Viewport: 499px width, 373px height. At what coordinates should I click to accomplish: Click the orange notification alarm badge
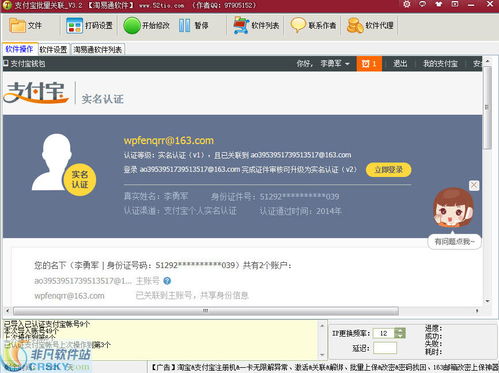pyautogui.click(x=369, y=64)
